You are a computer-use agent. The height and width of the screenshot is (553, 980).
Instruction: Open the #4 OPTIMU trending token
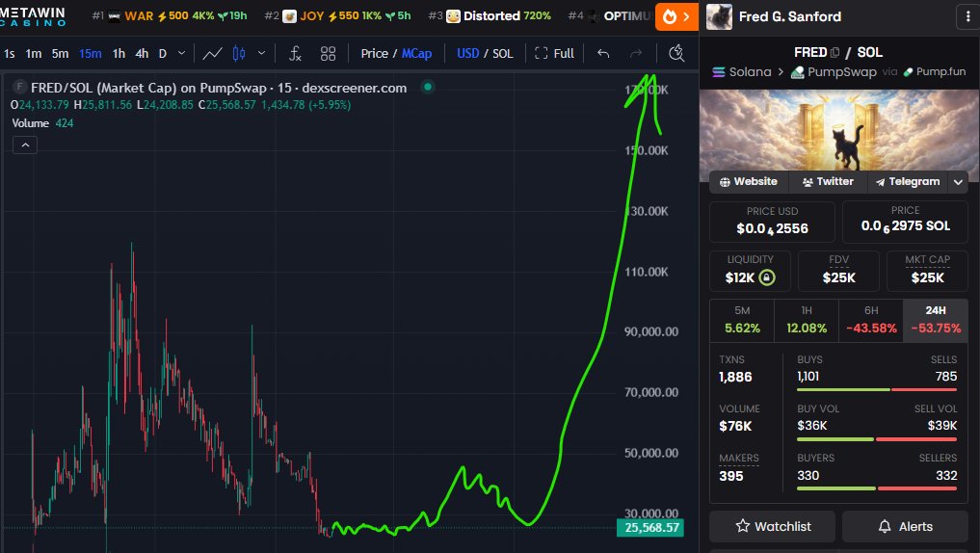click(x=611, y=16)
